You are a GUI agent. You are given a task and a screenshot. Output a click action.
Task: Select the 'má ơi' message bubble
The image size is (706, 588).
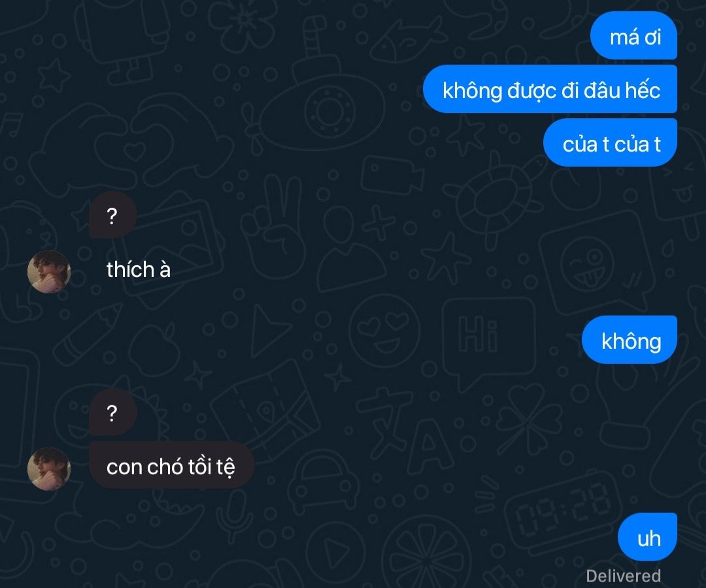(633, 36)
